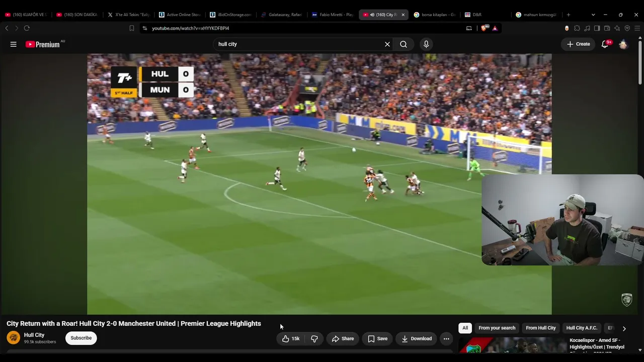644x362 pixels.
Task: Select the 'From Hull City' chip
Action: (x=541, y=328)
